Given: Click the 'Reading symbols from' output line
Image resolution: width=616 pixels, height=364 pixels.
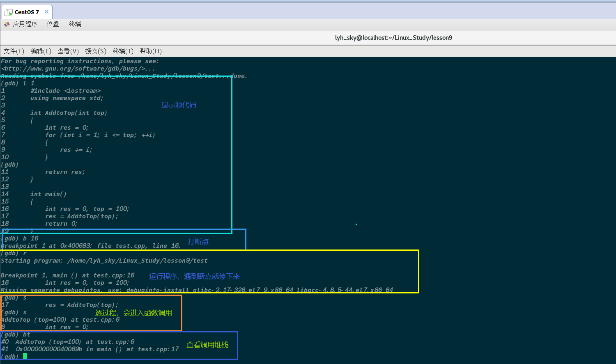Looking at the screenshot, I should click(124, 76).
